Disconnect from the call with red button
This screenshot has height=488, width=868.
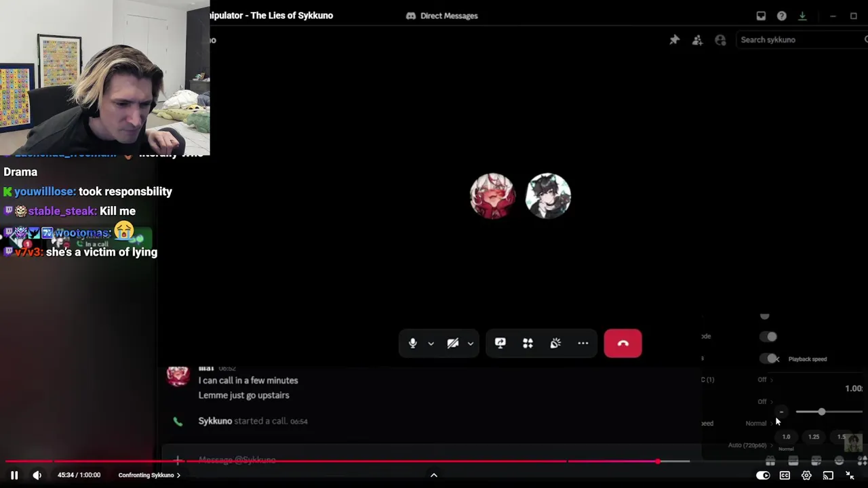coord(623,344)
